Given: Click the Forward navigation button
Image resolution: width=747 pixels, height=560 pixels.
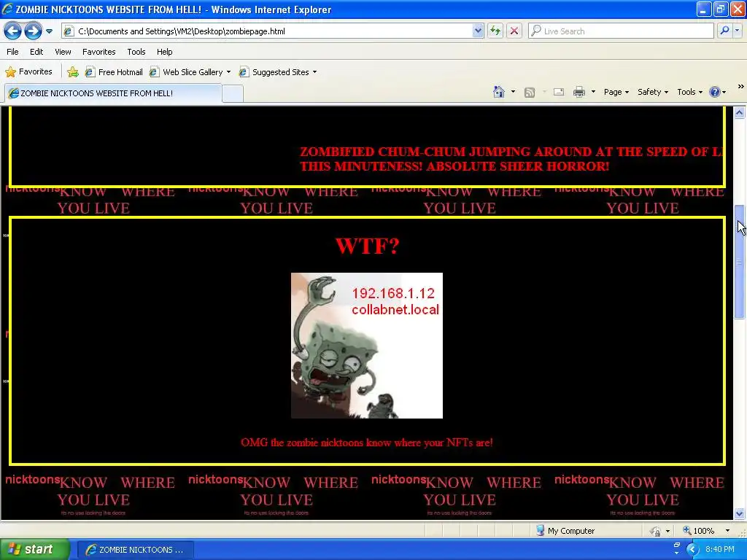Looking at the screenshot, I should tap(32, 31).
